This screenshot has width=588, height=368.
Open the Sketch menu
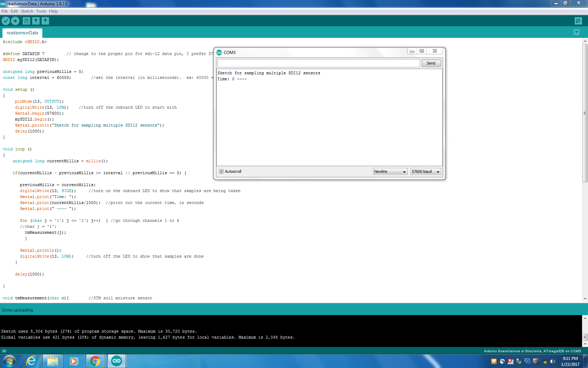pos(27,11)
